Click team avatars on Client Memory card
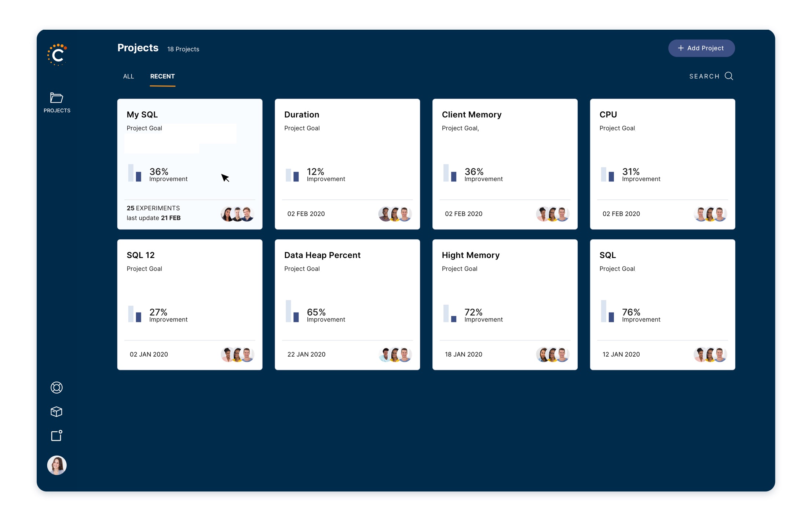This screenshot has width=812, height=523. coord(553,214)
